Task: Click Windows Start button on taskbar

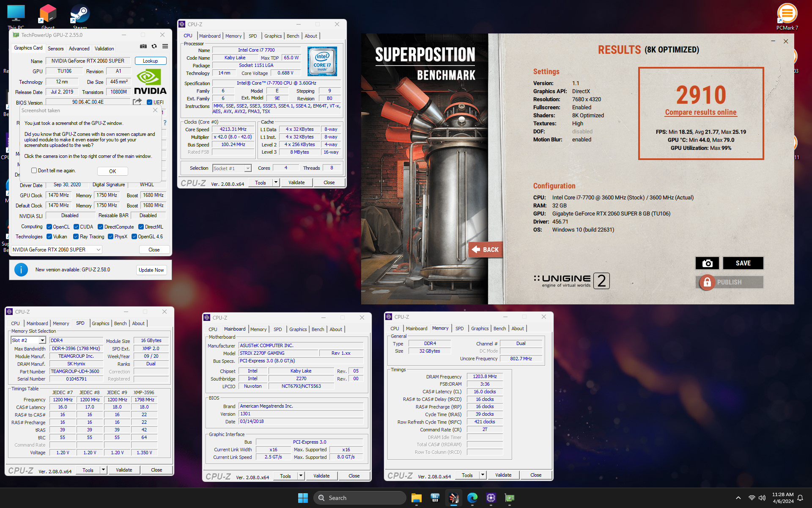Action: 303,498
